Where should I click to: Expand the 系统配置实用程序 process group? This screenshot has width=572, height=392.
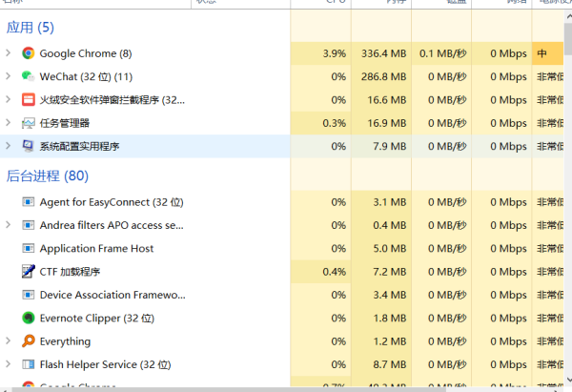[x=8, y=146]
